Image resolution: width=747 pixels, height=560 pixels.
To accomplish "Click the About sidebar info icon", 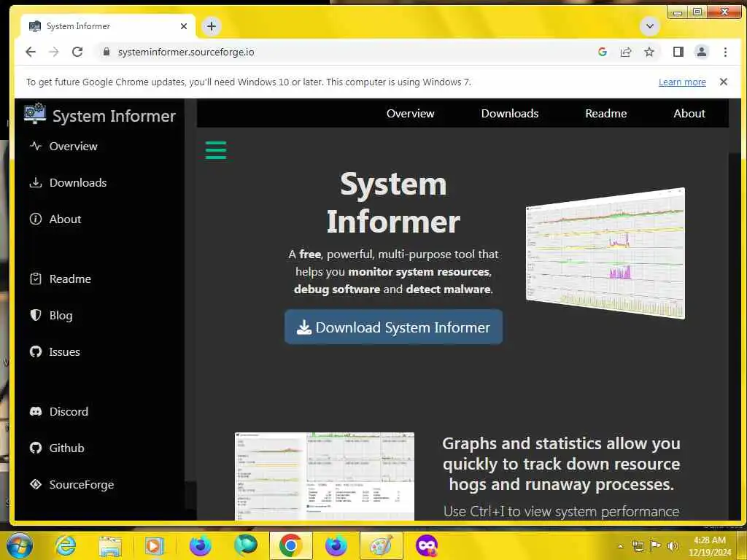I will [36, 219].
